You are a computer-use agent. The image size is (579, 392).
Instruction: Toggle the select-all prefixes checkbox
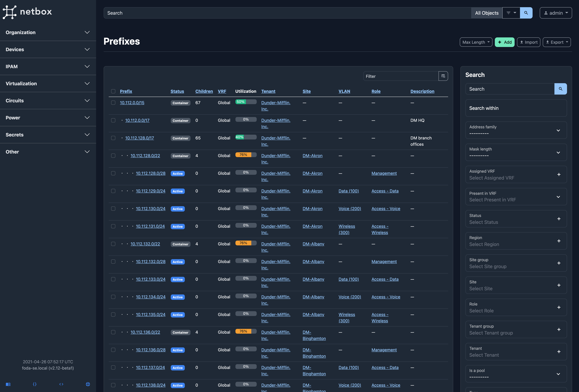click(x=113, y=91)
